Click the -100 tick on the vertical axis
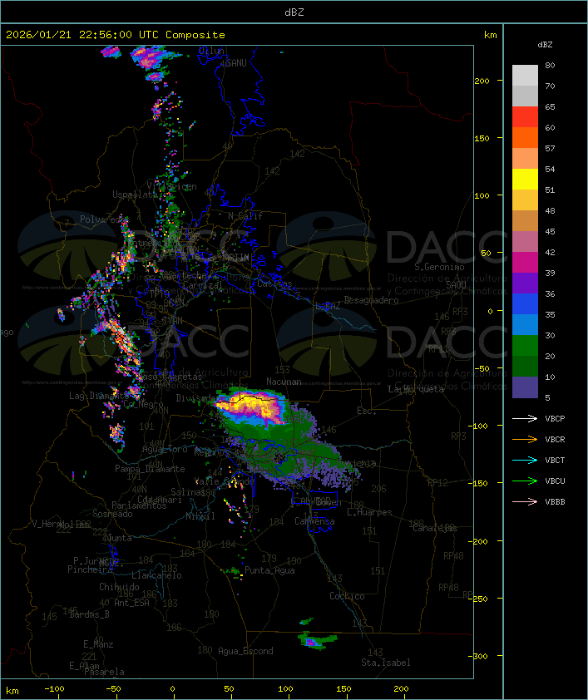The image size is (588, 700). pyautogui.click(x=480, y=426)
